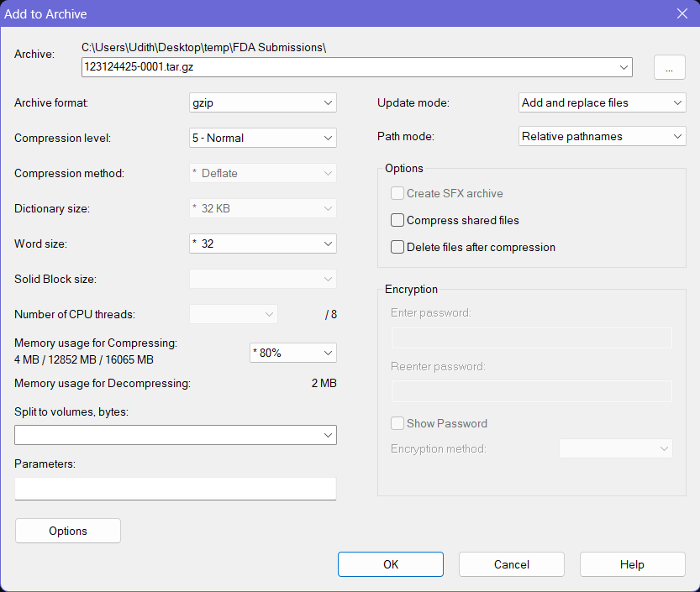
Task: Click the Archive format label
Action: click(x=51, y=102)
